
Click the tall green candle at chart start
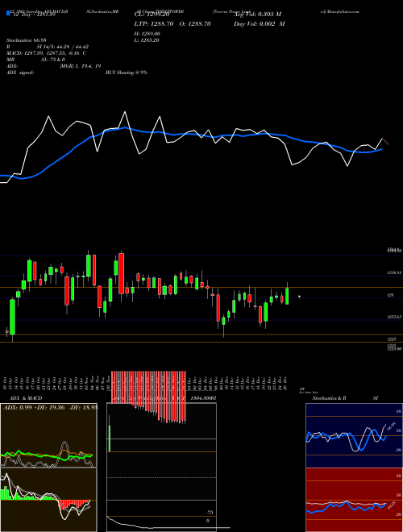[13, 317]
